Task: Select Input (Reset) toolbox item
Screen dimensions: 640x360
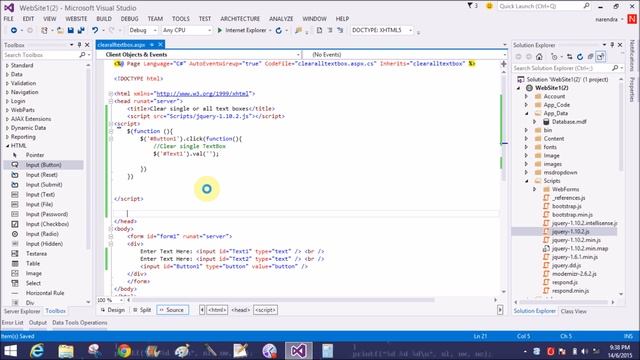Action: [41, 175]
